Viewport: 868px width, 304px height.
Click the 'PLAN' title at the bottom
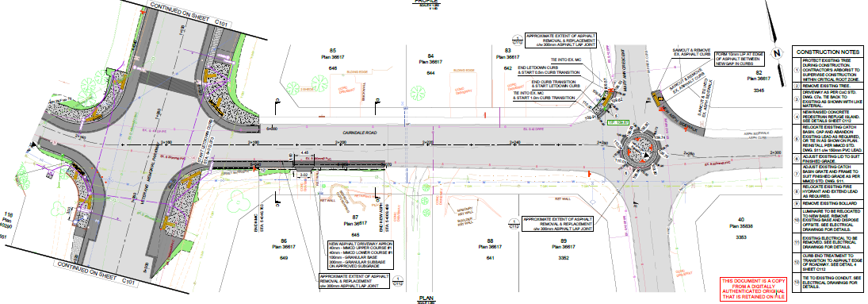point(426,298)
